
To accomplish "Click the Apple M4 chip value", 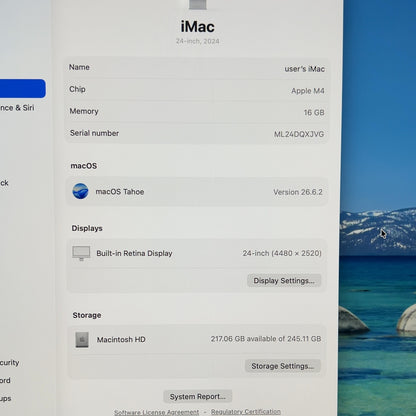I will [308, 91].
